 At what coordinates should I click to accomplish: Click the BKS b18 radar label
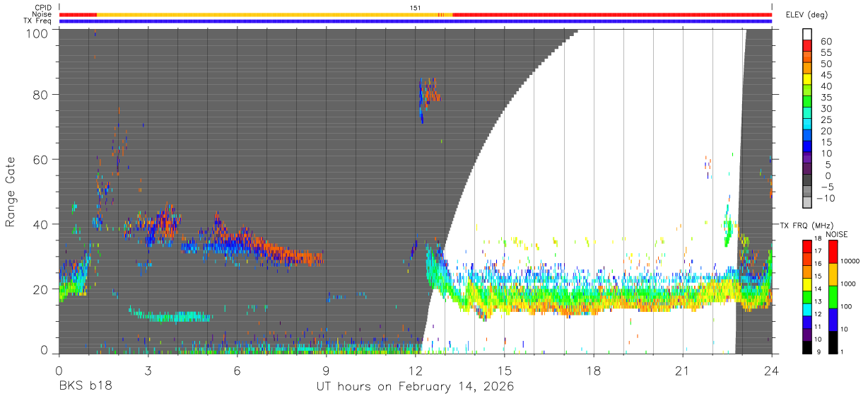pos(86,387)
